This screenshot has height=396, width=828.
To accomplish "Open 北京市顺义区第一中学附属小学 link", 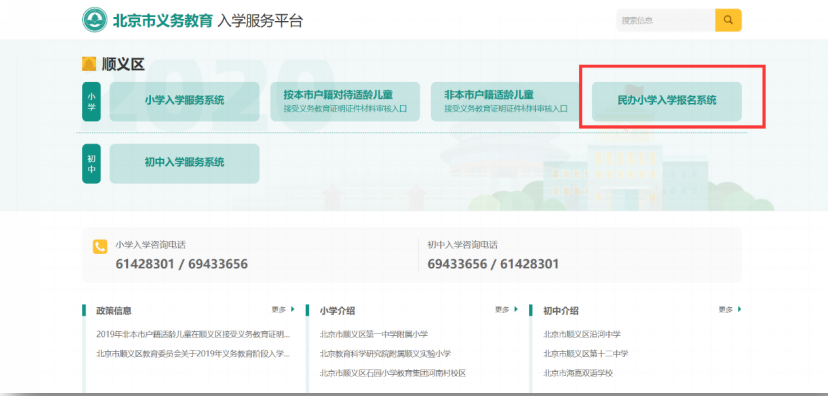I will point(374,334).
